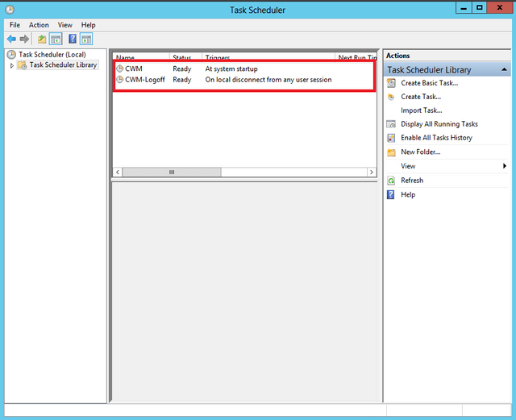
Task: Select Display All Running Tasks
Action: (439, 124)
